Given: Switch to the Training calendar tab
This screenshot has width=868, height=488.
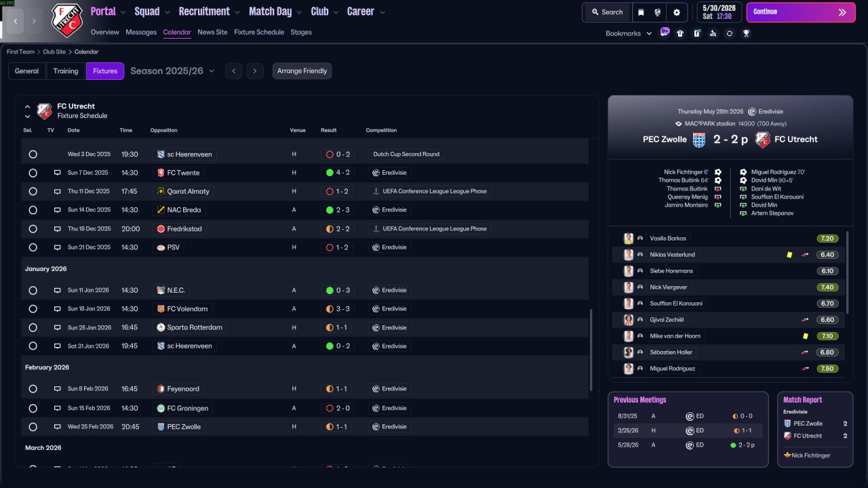Looking at the screenshot, I should tap(66, 71).
